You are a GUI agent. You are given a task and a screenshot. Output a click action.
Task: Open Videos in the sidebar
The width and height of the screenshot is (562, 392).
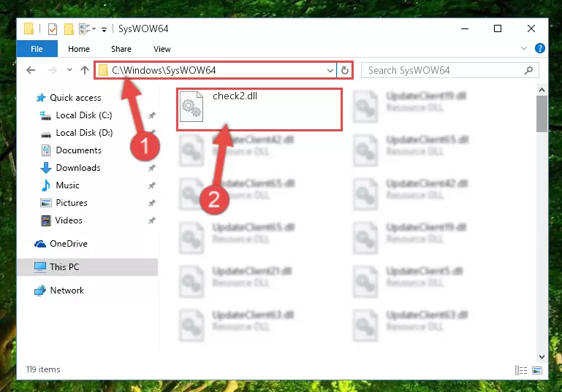pos(69,220)
